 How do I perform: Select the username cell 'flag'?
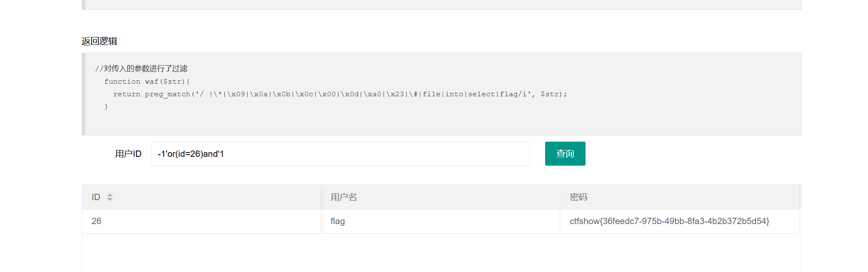440,221
